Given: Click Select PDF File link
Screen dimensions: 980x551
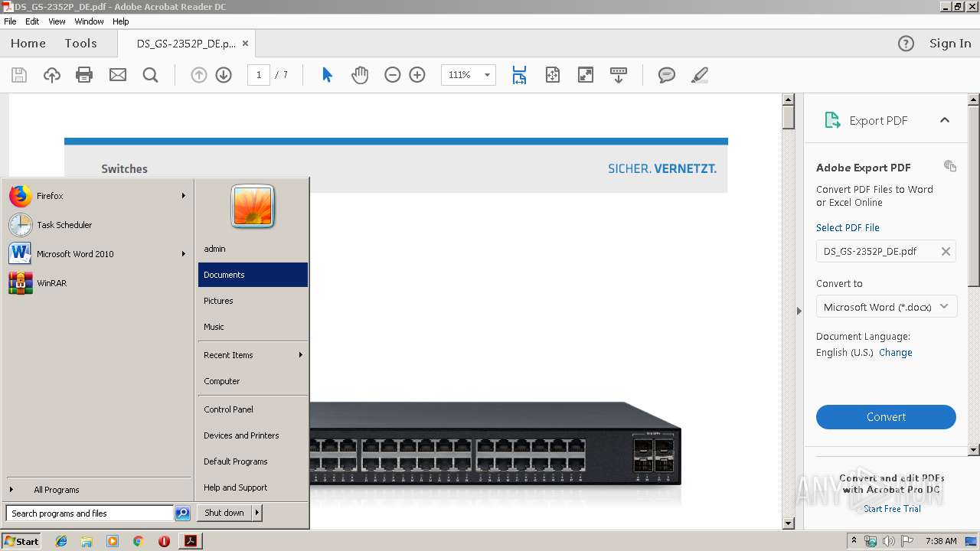Looking at the screenshot, I should pos(848,228).
